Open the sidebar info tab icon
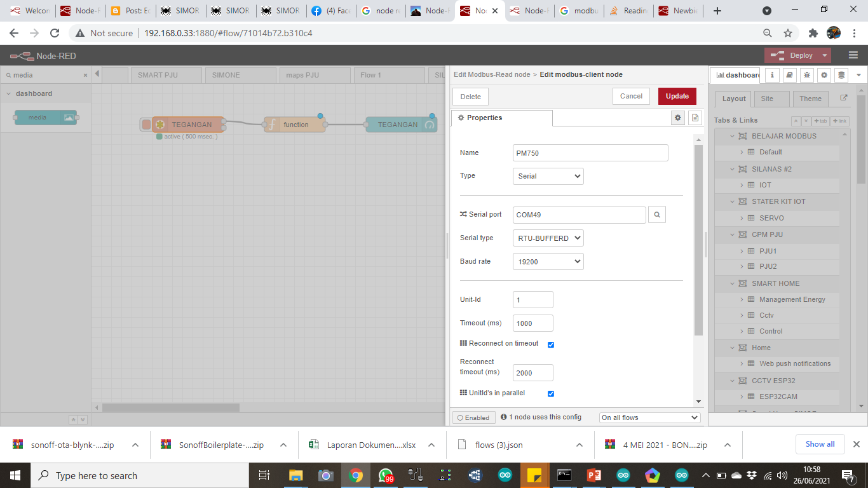868x488 pixels. pos(772,74)
